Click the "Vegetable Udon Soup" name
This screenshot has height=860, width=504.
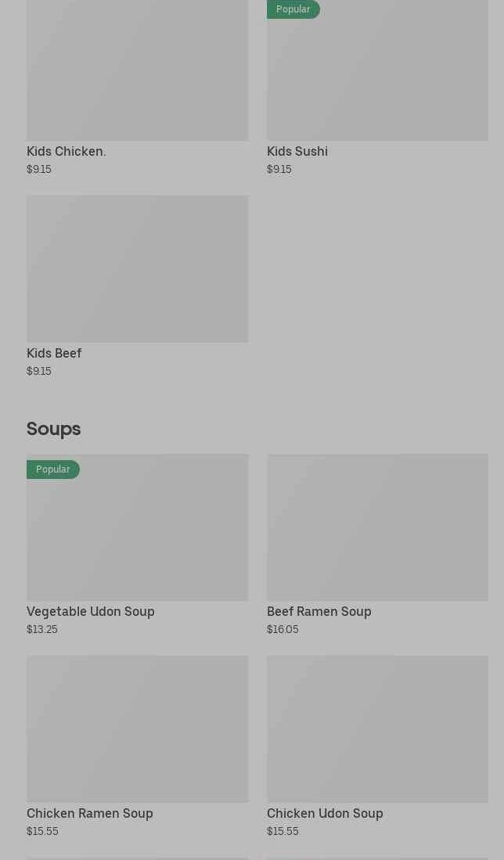coord(91,611)
